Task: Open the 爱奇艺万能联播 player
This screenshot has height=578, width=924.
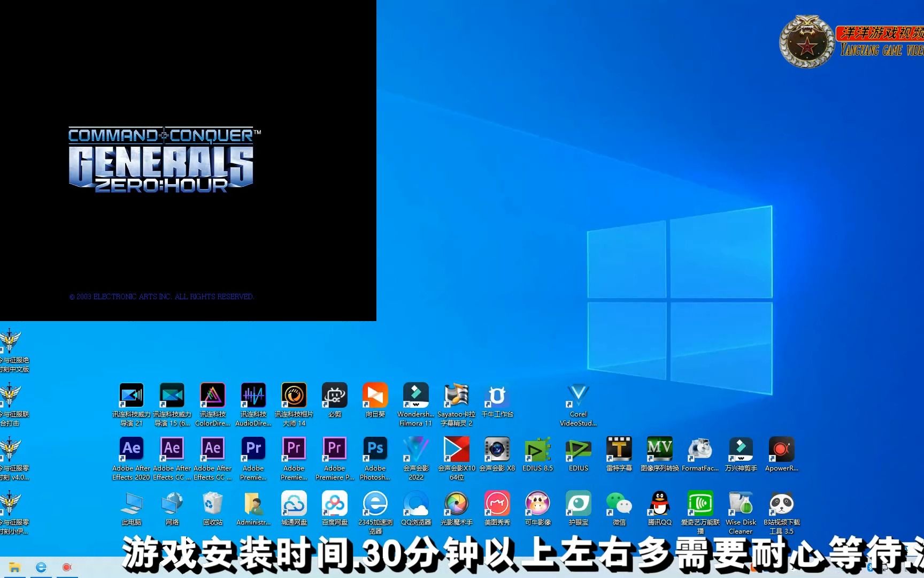Action: tap(700, 513)
